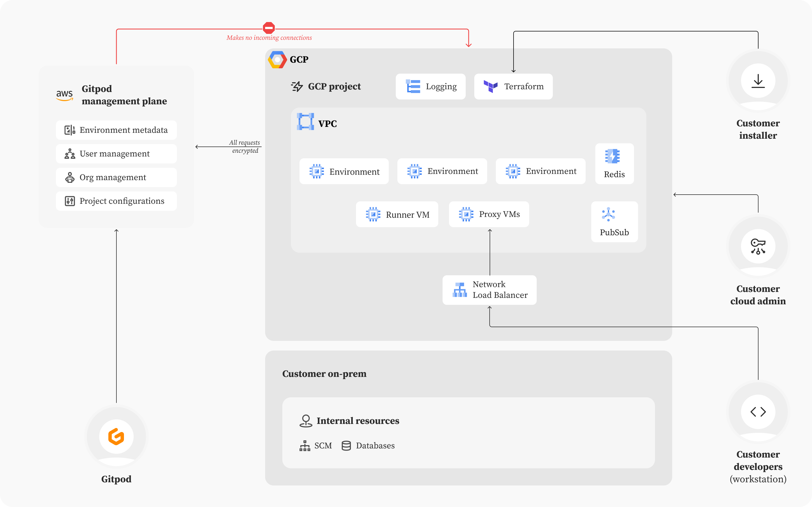Click the Redis icon

(x=612, y=156)
